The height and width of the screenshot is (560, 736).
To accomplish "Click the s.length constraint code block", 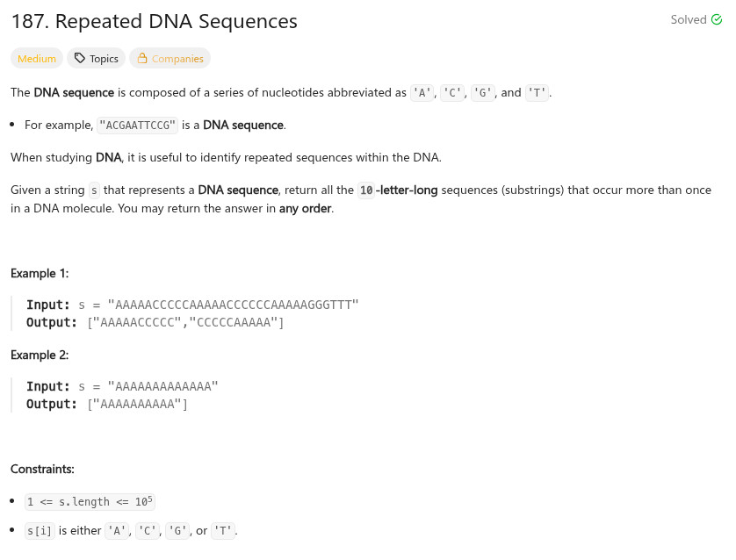I will point(90,502).
